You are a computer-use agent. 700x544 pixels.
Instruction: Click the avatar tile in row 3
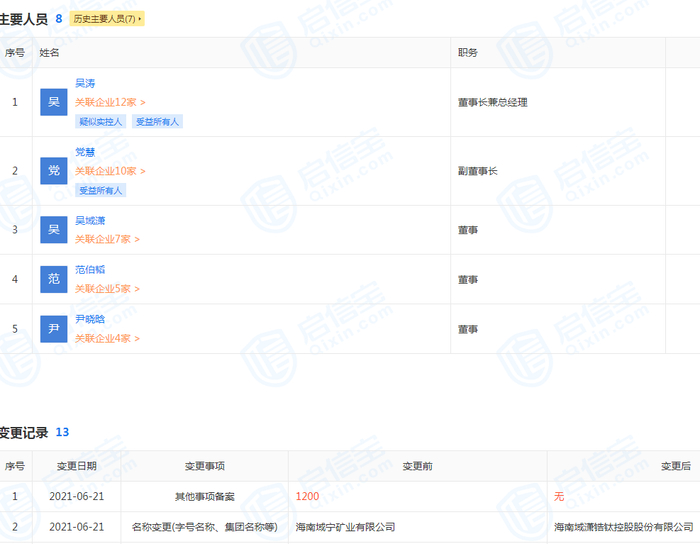pyautogui.click(x=54, y=230)
